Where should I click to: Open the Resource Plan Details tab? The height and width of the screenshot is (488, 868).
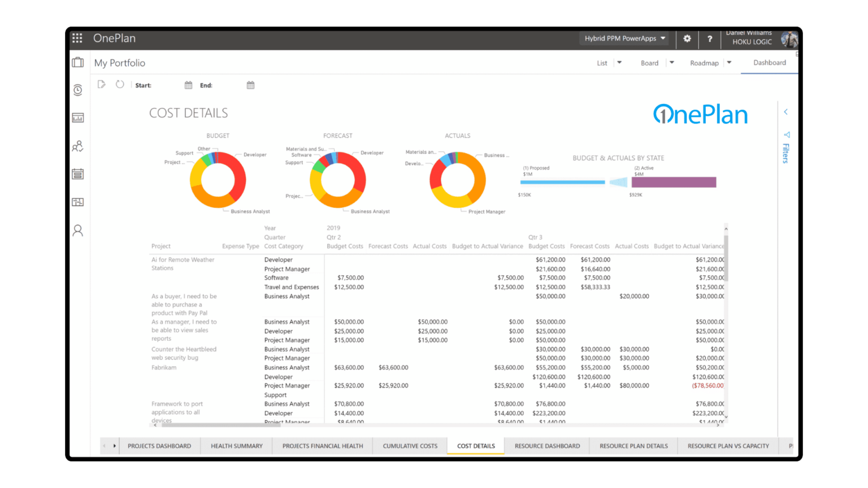pos(633,446)
